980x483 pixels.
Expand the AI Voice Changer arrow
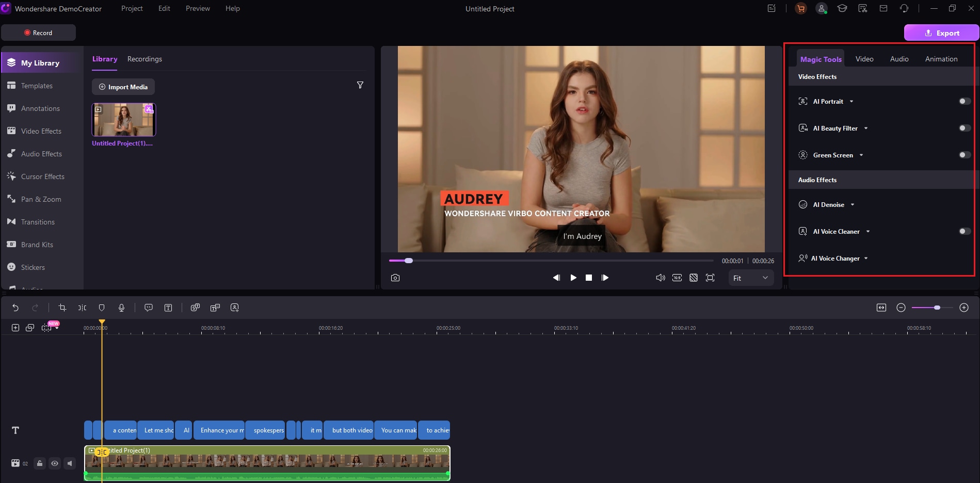[866, 259]
